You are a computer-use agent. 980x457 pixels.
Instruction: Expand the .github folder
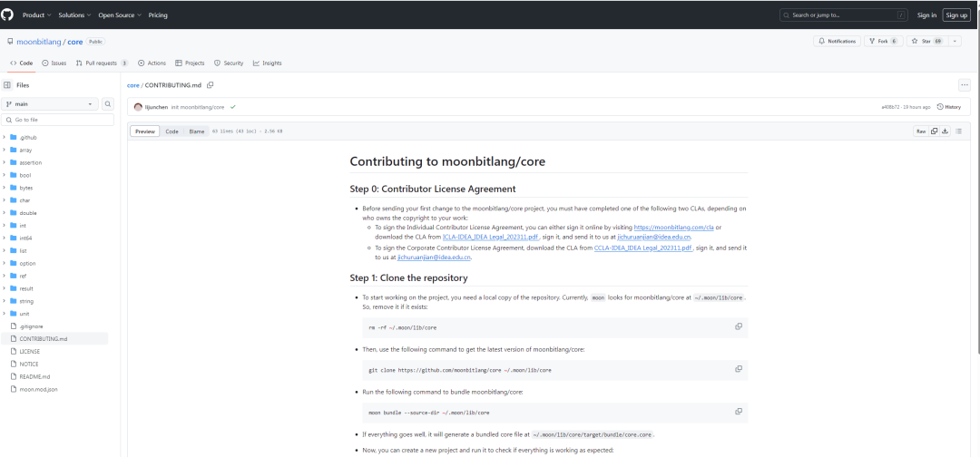click(5, 137)
